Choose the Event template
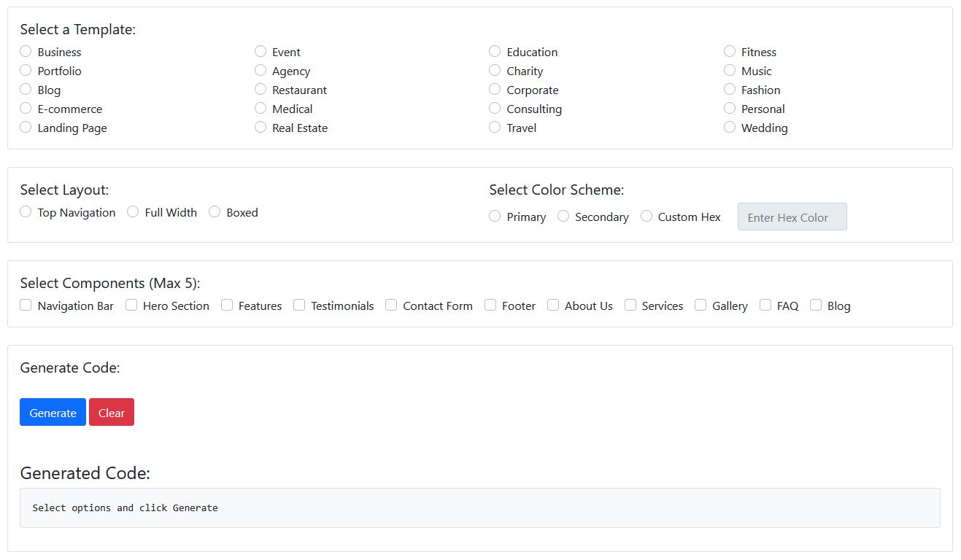The height and width of the screenshot is (560, 961). pyautogui.click(x=260, y=51)
